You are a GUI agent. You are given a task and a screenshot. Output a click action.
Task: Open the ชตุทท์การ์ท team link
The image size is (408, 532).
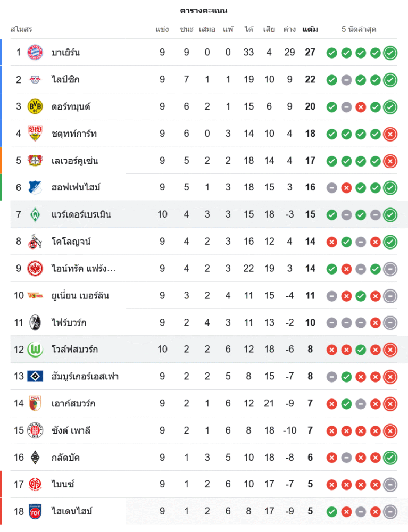pyautogui.click(x=74, y=134)
